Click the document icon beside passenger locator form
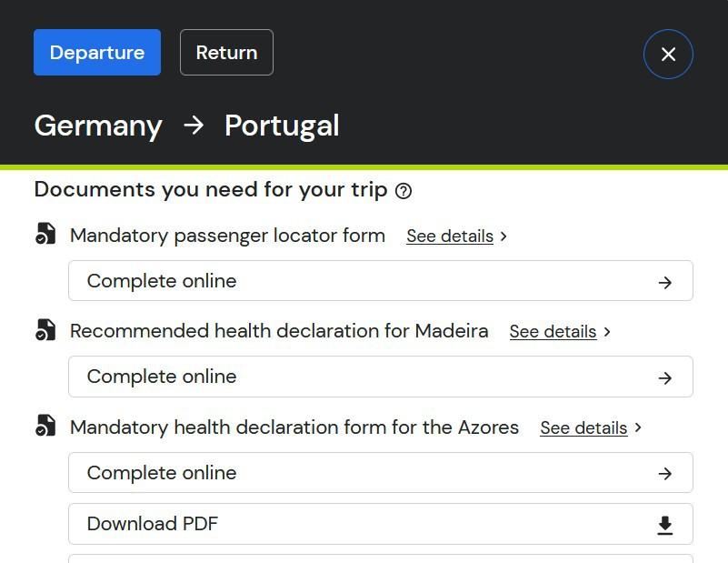728x563 pixels. 45,234
